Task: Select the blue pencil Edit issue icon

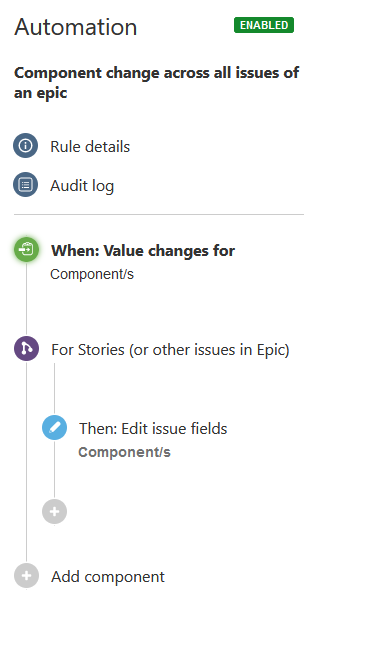Action: [54, 428]
